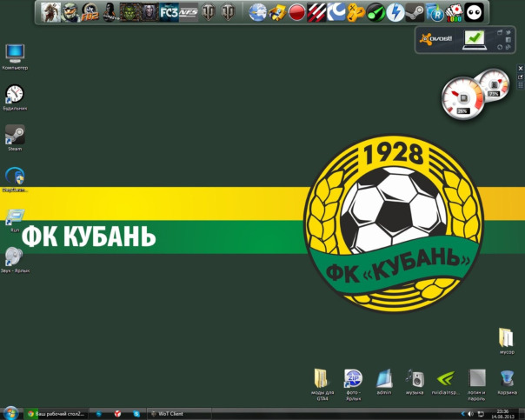Viewport: 525px width, 420px height.
Task: Open the Yandex browser pinned taskbar icon
Action: [x=117, y=414]
